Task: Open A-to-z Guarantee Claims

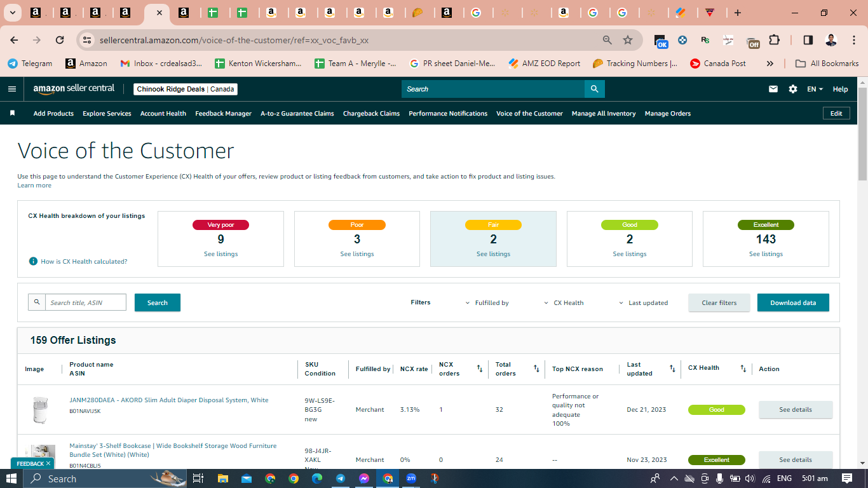Action: click(x=297, y=114)
